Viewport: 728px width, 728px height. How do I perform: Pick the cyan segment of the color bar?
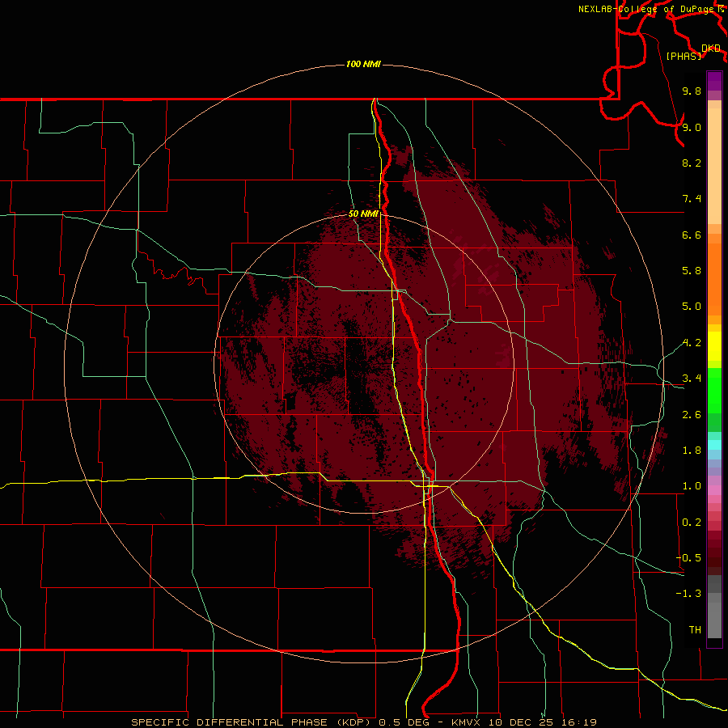click(x=714, y=445)
